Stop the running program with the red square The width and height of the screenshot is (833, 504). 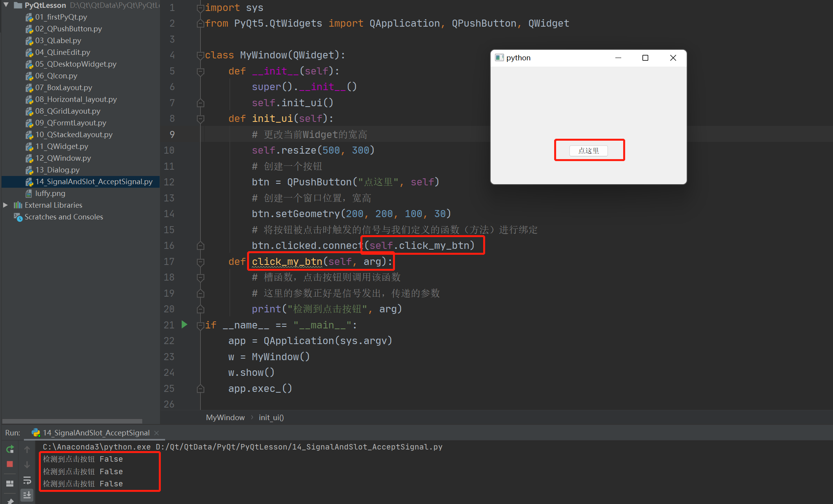tap(10, 464)
